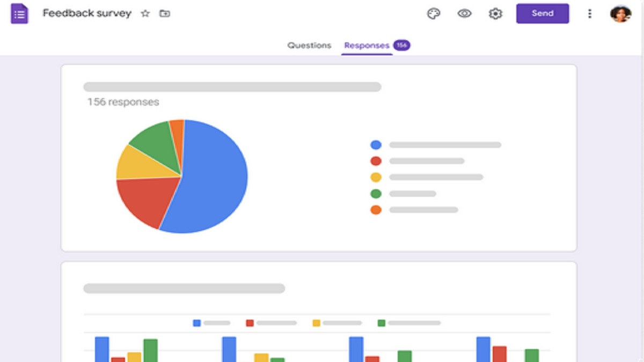Click the 156 responses text
This screenshot has width=644, height=362.
click(123, 102)
